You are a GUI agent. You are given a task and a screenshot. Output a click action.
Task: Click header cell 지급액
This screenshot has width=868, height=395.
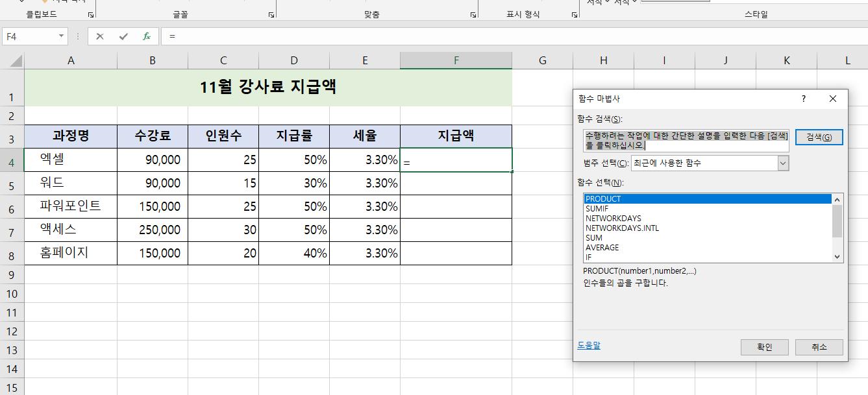456,136
